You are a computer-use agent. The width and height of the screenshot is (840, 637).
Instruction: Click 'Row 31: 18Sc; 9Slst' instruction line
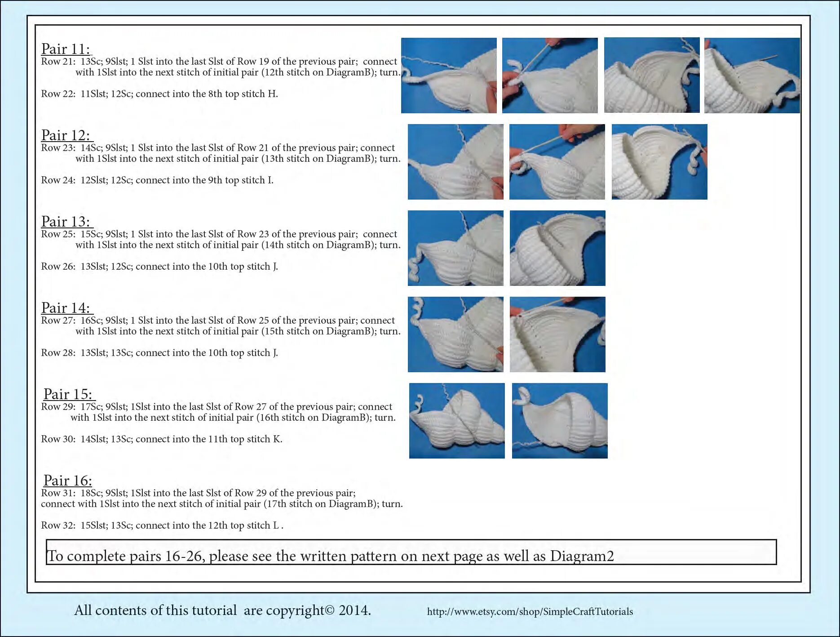tap(198, 493)
